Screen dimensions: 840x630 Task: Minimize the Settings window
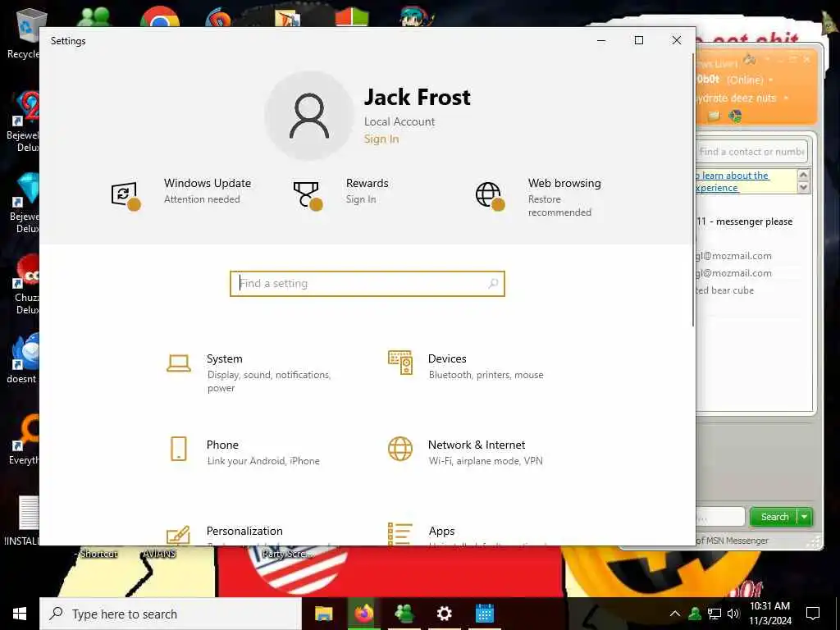tap(601, 40)
